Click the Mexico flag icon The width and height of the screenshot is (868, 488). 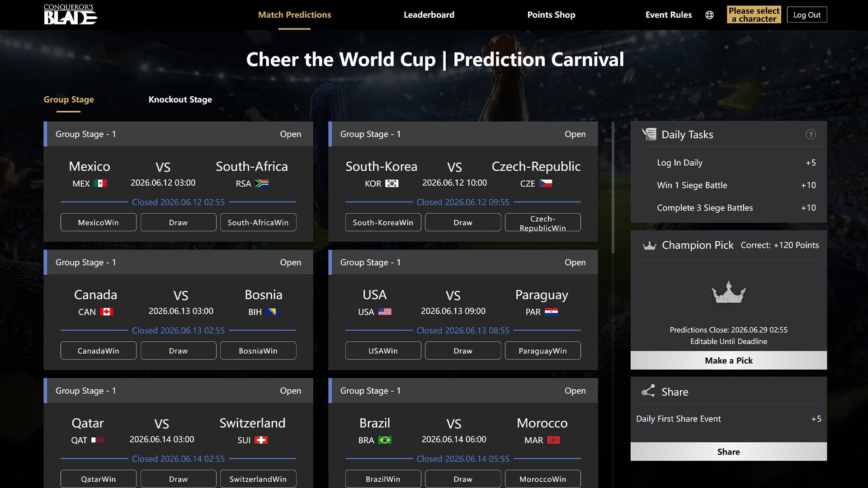tap(100, 183)
